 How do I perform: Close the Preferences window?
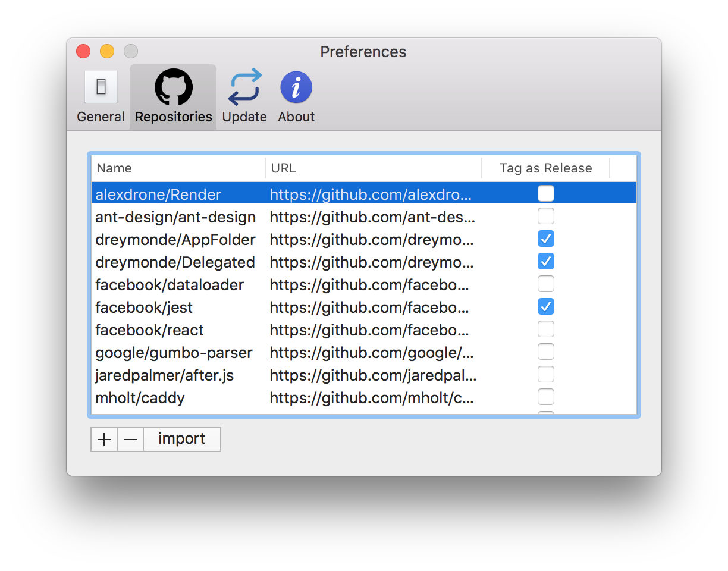click(x=83, y=51)
